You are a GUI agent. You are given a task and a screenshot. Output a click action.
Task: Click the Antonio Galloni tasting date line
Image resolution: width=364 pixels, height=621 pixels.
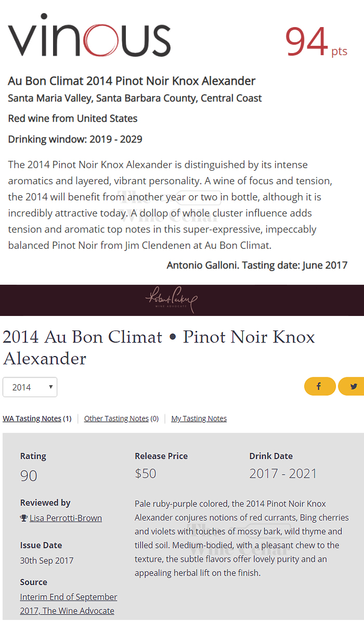[257, 265]
